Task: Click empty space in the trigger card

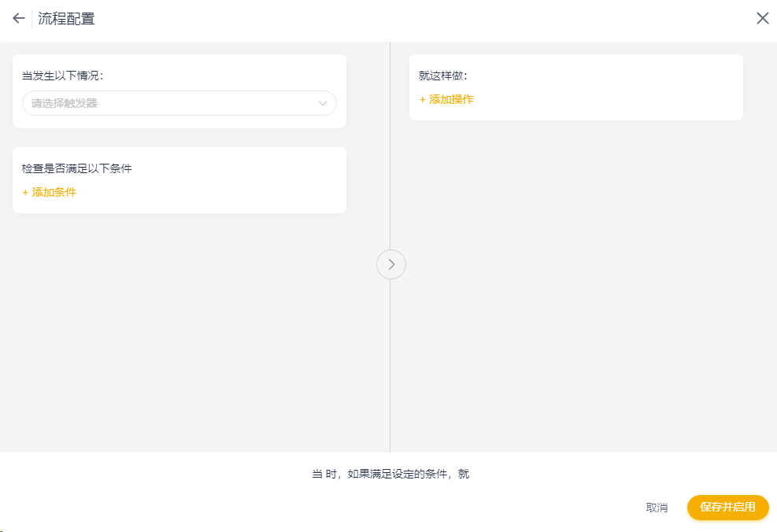Action: coord(236,75)
